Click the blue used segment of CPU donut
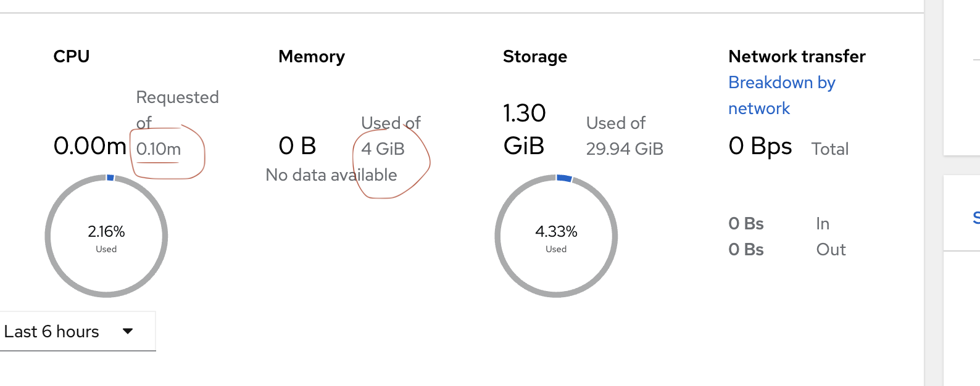The height and width of the screenshot is (386, 980). pos(110,178)
